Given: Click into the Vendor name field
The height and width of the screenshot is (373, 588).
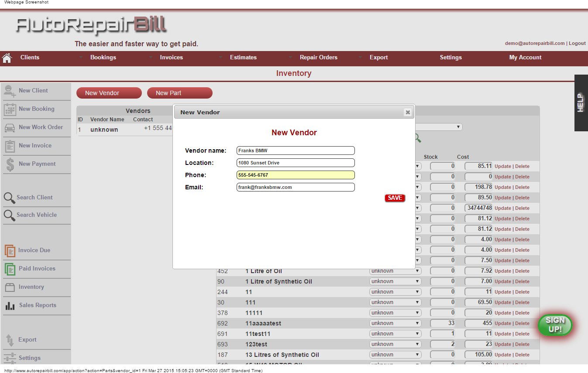Looking at the screenshot, I should point(296,151).
